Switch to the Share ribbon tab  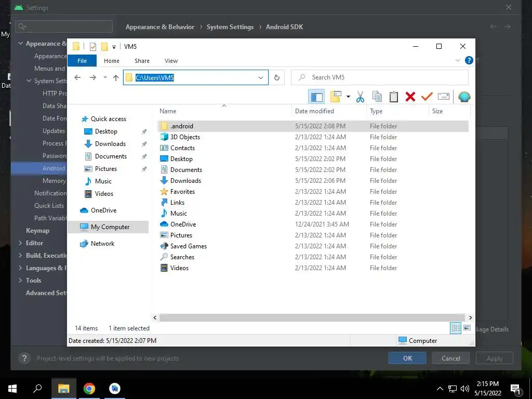click(142, 61)
